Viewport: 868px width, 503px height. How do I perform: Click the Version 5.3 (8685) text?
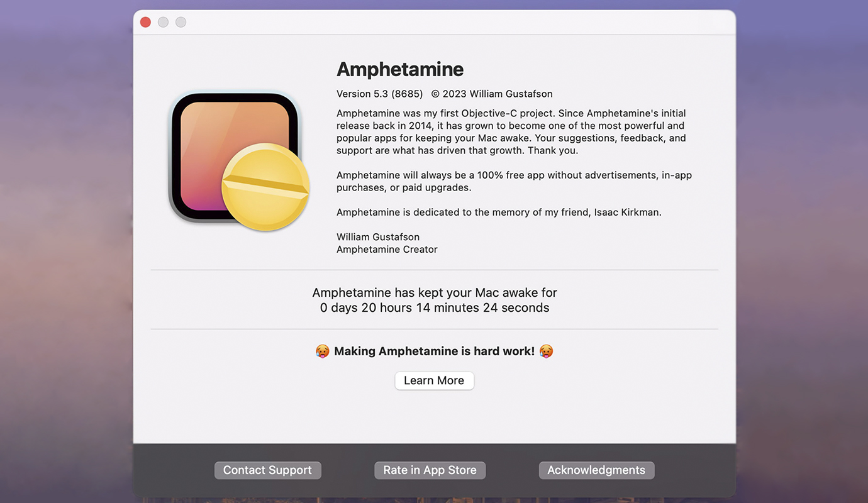pos(379,94)
